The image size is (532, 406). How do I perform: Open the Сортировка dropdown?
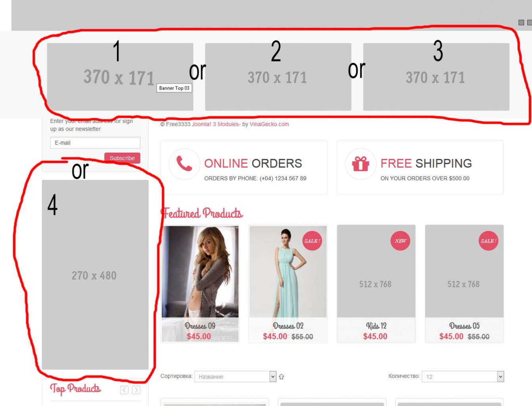point(235,376)
